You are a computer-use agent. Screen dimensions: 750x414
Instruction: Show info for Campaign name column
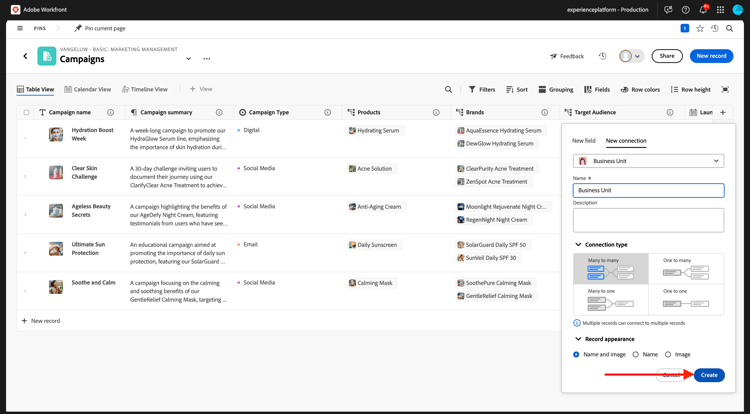[x=110, y=112]
